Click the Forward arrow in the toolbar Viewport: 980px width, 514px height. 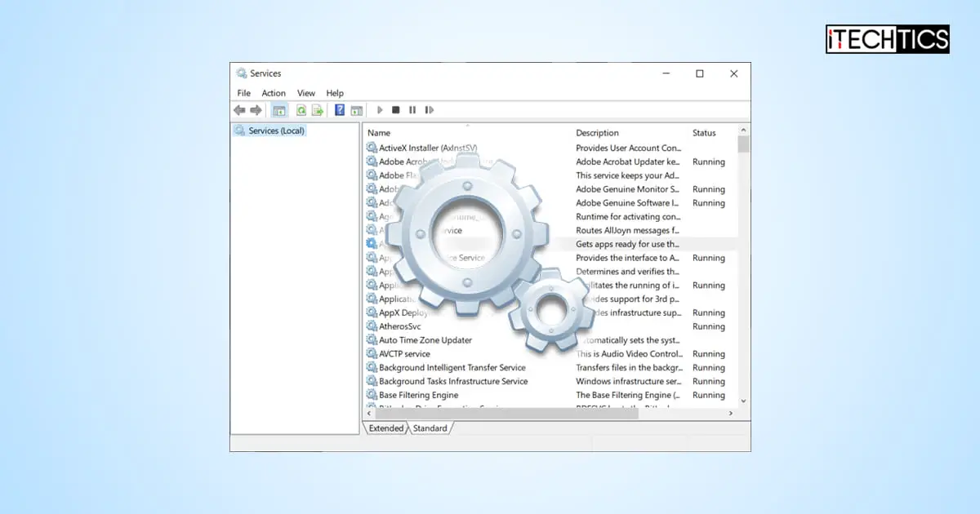click(256, 110)
